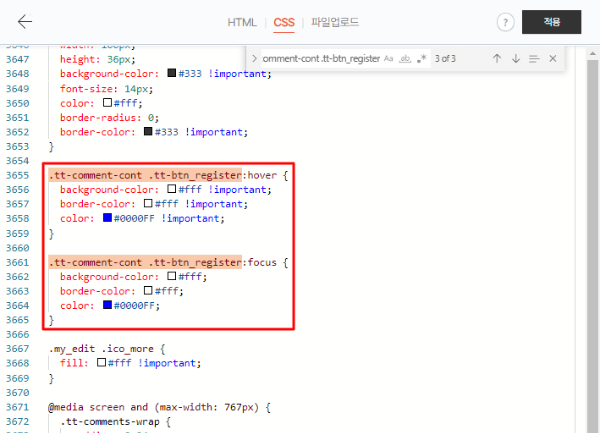This screenshot has height=433, width=600.
Task: Click the 적용 apply button
Action: pyautogui.click(x=551, y=22)
